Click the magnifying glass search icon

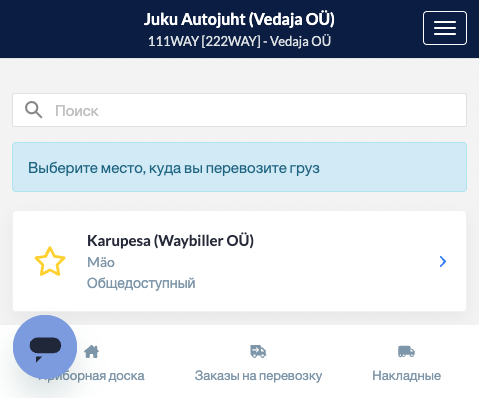[33, 110]
